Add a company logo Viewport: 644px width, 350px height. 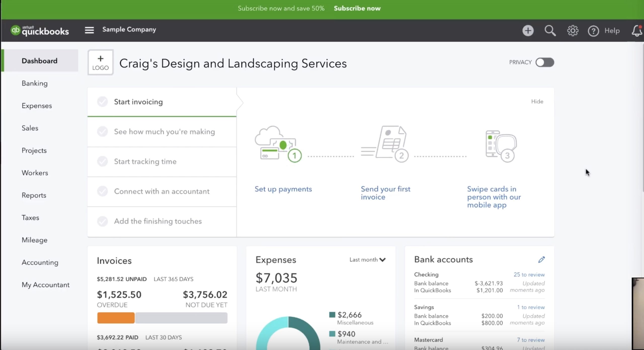click(100, 62)
